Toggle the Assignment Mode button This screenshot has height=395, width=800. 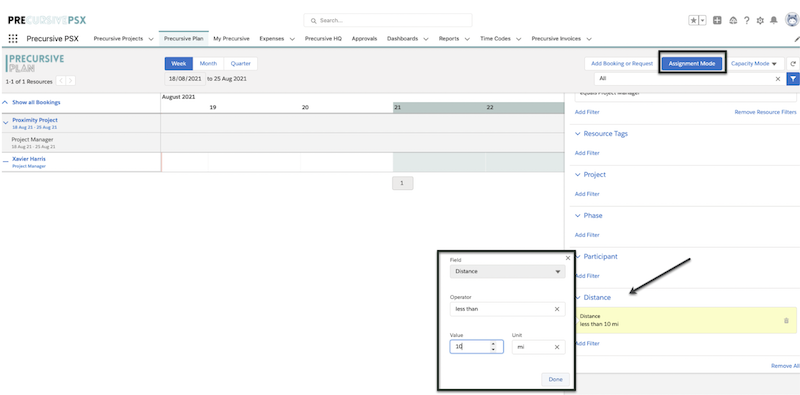(691, 64)
